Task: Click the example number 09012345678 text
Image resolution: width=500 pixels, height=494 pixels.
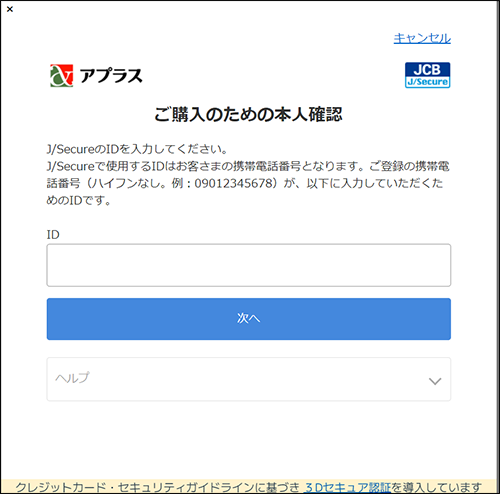Action: coord(234,183)
